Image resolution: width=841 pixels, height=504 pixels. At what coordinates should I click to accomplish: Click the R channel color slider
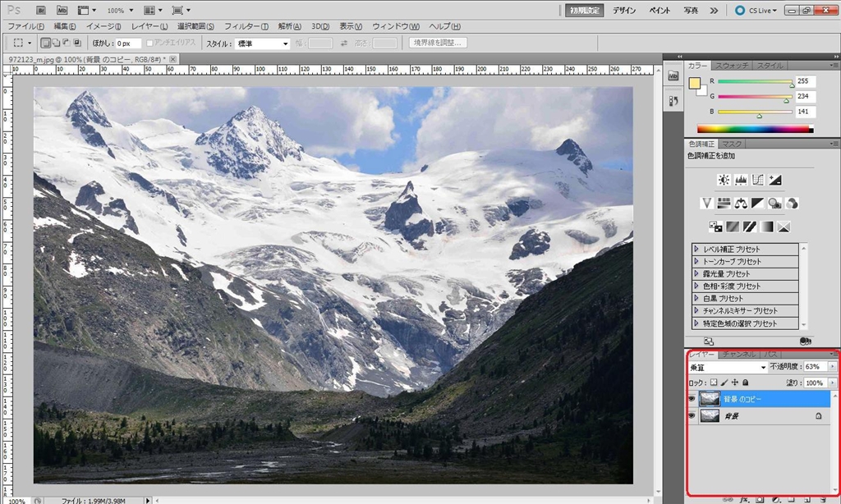(x=756, y=81)
